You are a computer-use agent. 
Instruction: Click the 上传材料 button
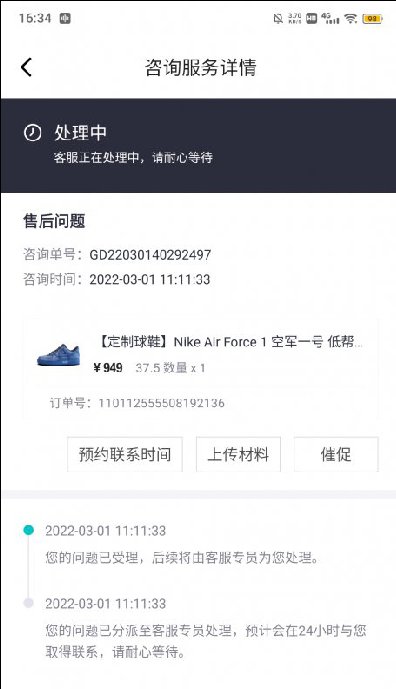coord(238,454)
